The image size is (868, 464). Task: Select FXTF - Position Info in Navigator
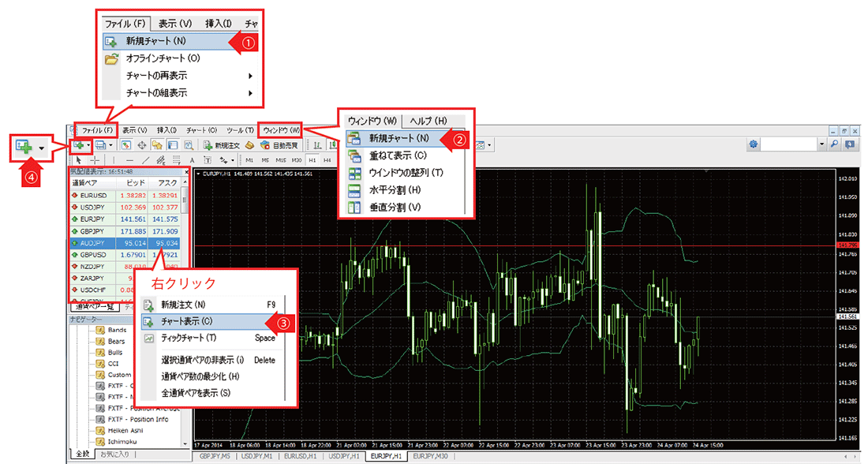pyautogui.click(x=138, y=419)
